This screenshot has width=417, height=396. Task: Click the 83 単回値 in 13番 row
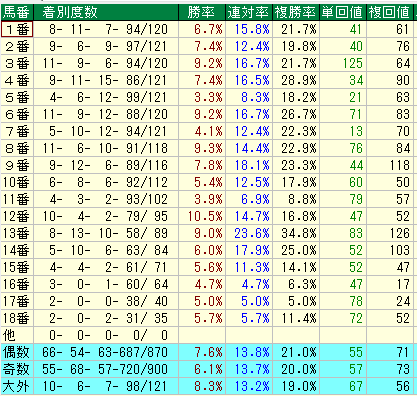pyautogui.click(x=343, y=233)
